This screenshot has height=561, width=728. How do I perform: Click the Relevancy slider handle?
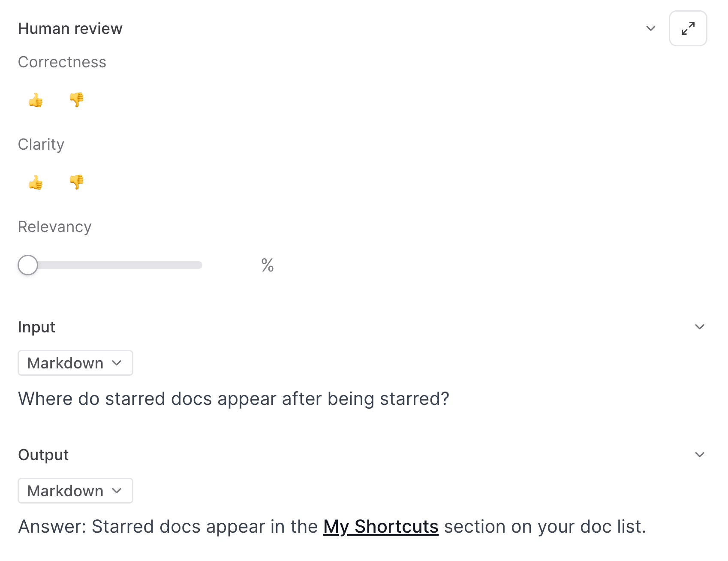point(28,265)
